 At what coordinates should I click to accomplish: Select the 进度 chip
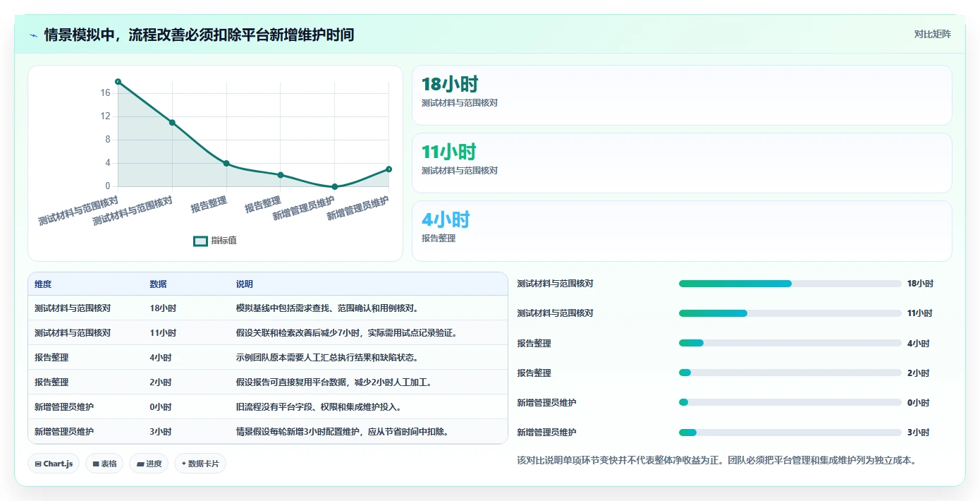click(x=149, y=464)
